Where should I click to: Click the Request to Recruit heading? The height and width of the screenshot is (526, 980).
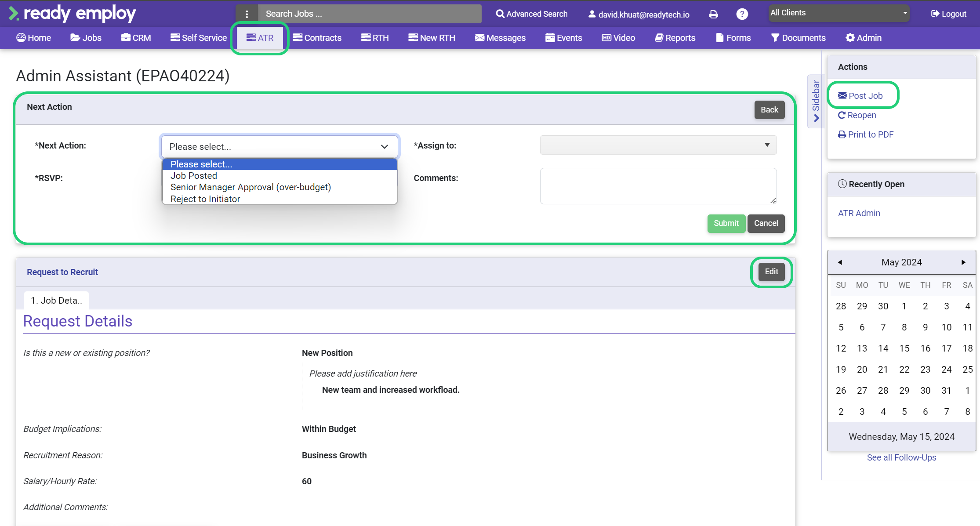coord(62,272)
